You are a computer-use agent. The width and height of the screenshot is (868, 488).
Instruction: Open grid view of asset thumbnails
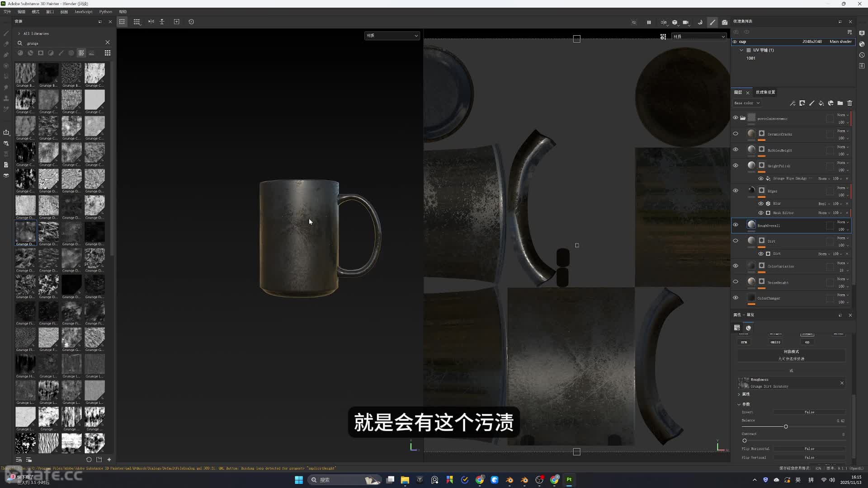pyautogui.click(x=108, y=53)
